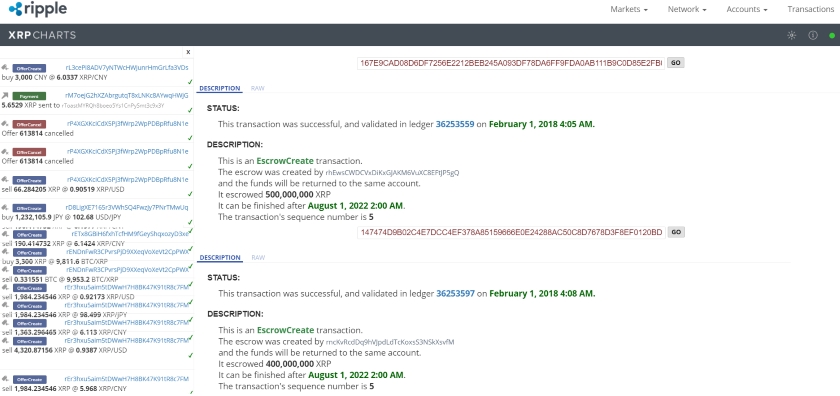Click the hammer icon on buy 3,000 CNY row
Screen dimensions: 840x396
coord(5,68)
